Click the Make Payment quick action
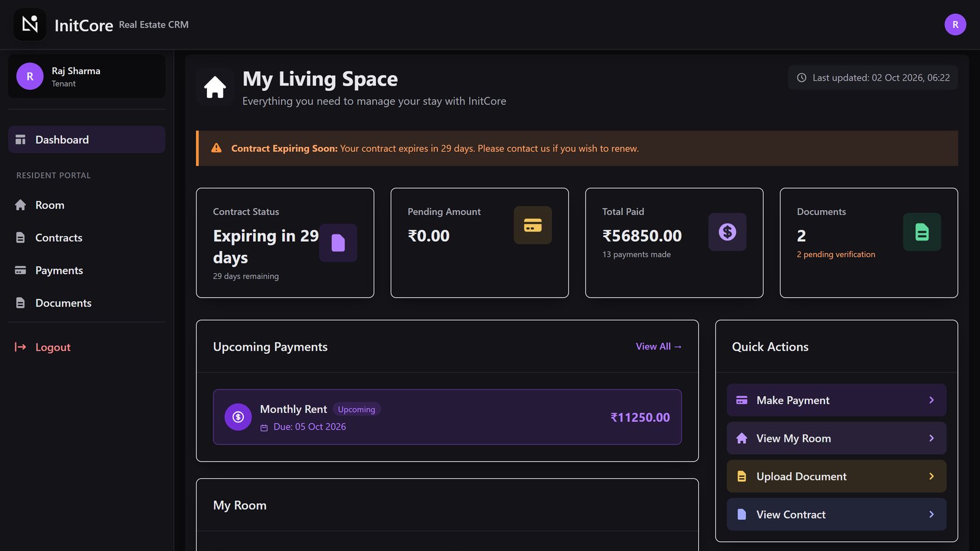 tap(837, 400)
